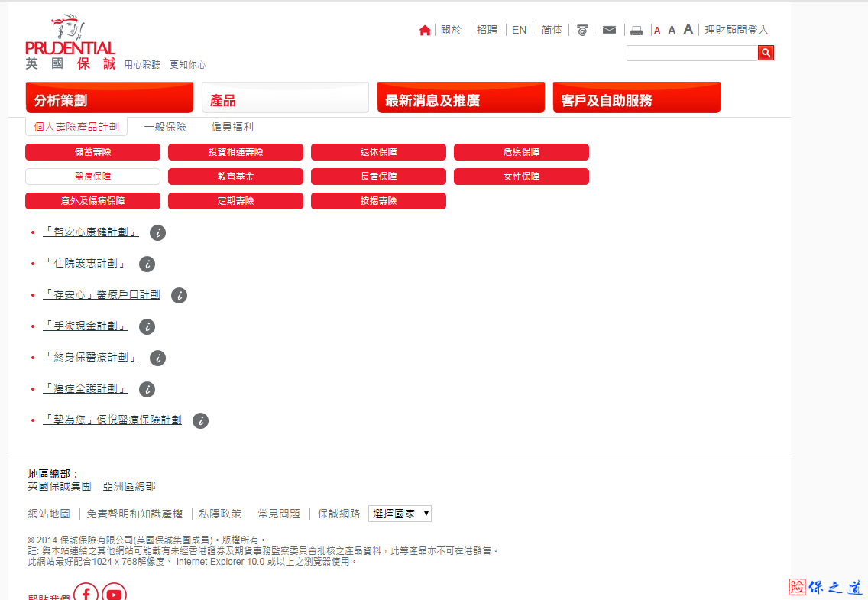Click the envelope email icon

coord(609,30)
